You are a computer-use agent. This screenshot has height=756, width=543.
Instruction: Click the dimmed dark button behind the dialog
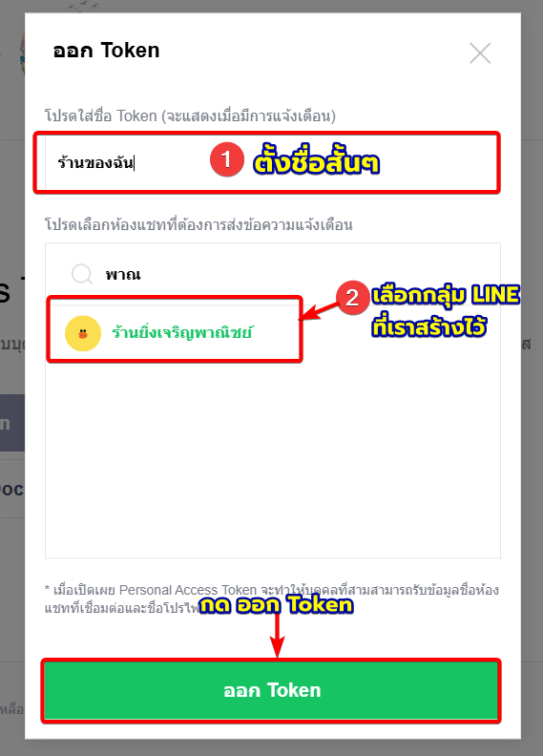[12, 423]
